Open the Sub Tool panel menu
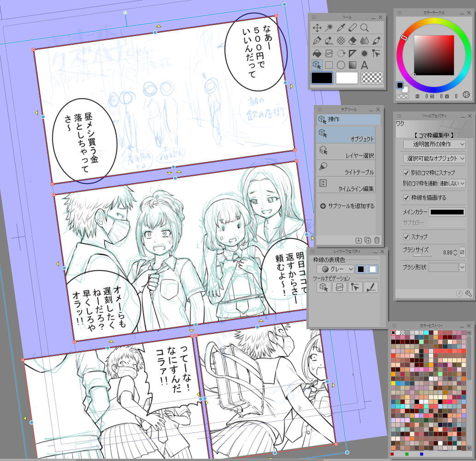The width and height of the screenshot is (476, 461). (x=320, y=109)
